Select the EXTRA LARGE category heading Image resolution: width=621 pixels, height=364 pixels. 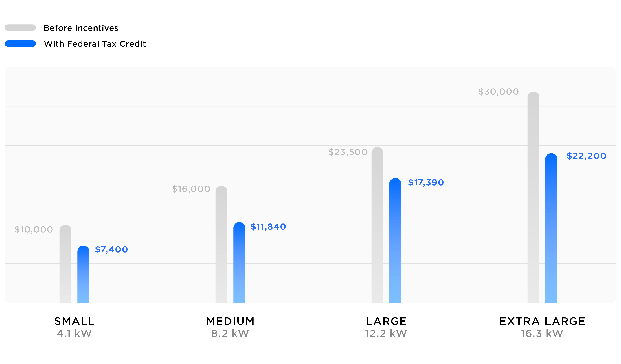pos(542,321)
